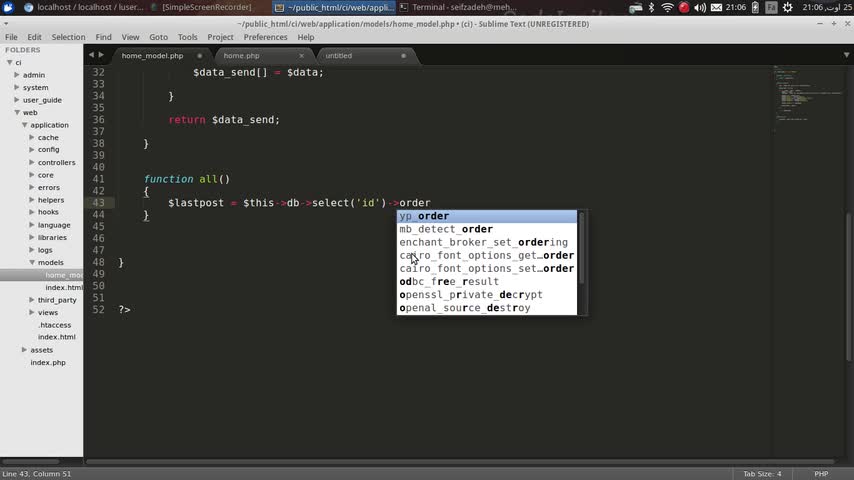Open the Selection menu
This screenshot has height=480, width=854.
68,37
